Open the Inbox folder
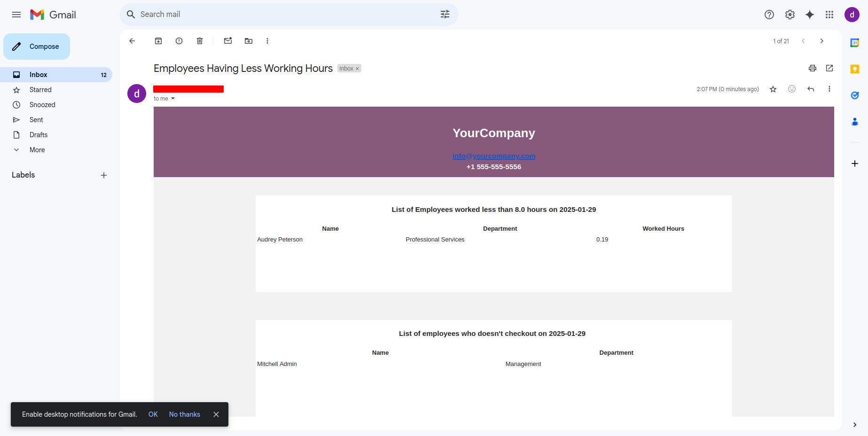 coord(56,75)
